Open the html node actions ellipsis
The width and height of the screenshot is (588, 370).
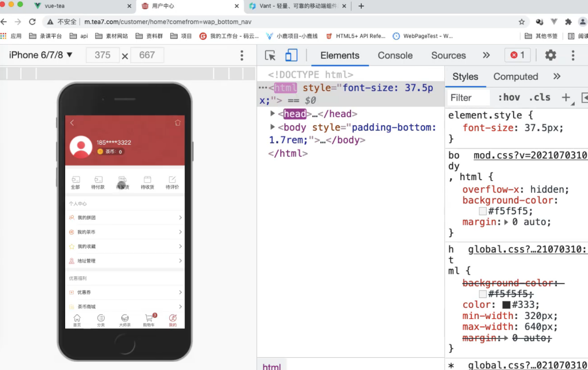point(263,88)
